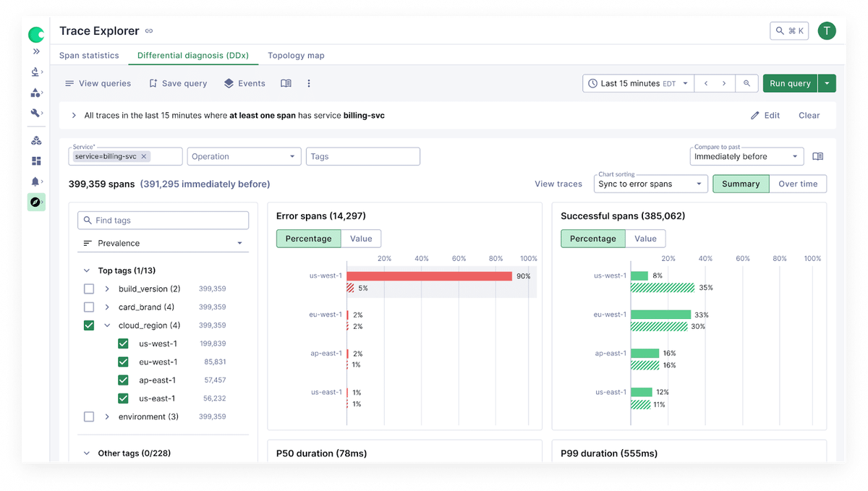Open the book docs icon beside Compare to past
This screenshot has width=868, height=491.
point(817,156)
